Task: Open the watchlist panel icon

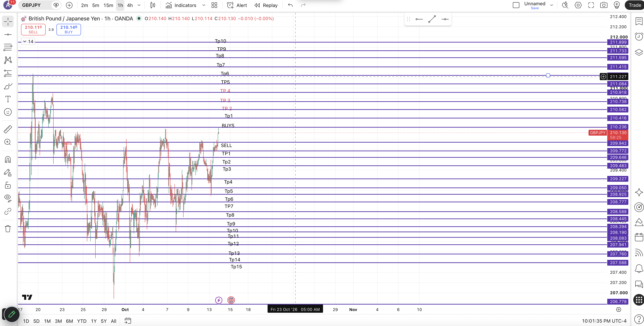Action: click(x=639, y=21)
